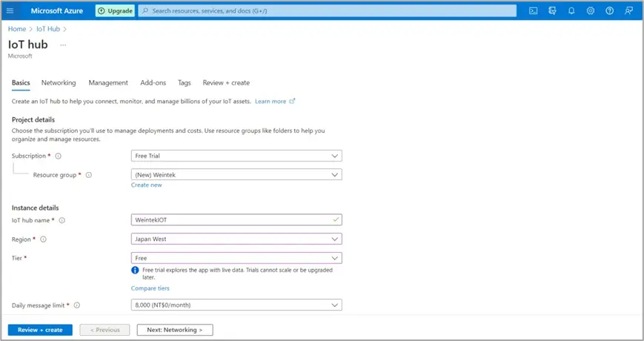This screenshot has width=644, height=341.
Task: Open the Azure portal hamburger menu
Action: 10,10
